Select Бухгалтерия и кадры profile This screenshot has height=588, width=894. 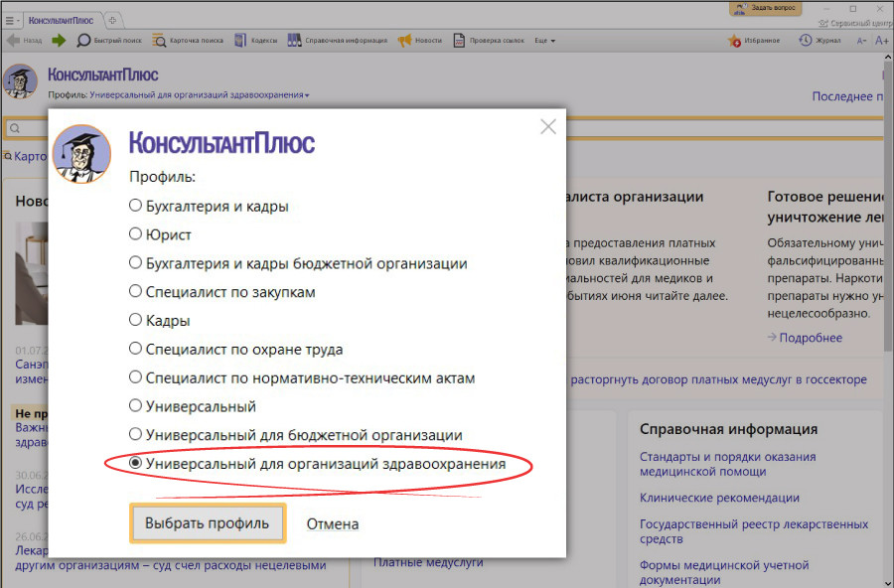coord(209,206)
